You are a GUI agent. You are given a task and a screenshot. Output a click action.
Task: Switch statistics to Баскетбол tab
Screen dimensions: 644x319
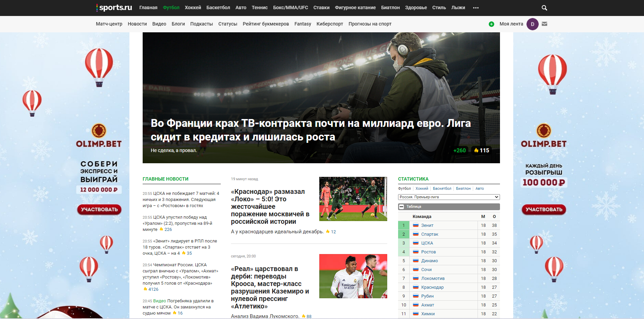tap(442, 188)
